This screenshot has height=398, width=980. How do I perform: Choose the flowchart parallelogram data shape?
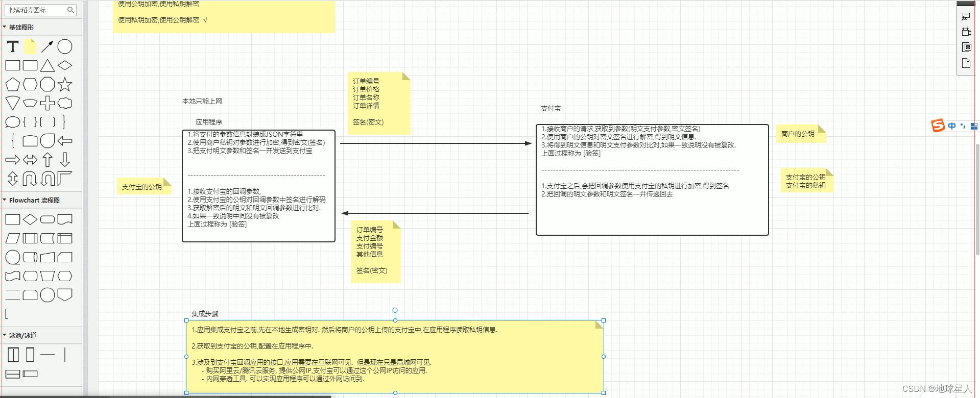[13, 238]
